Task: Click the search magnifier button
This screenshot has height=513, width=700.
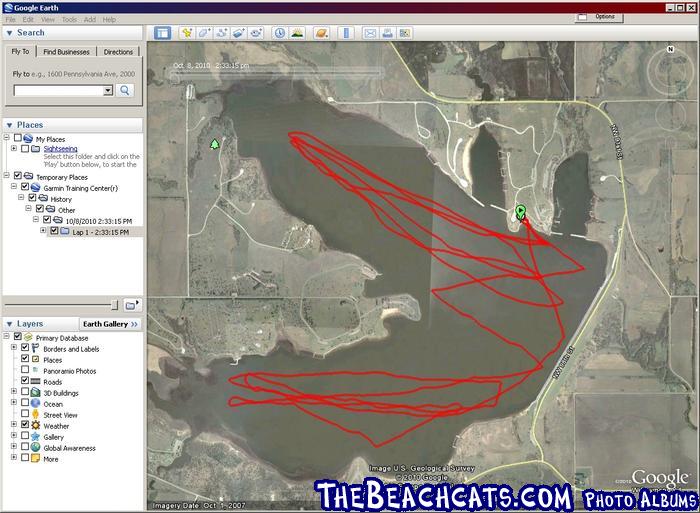Action: click(125, 91)
